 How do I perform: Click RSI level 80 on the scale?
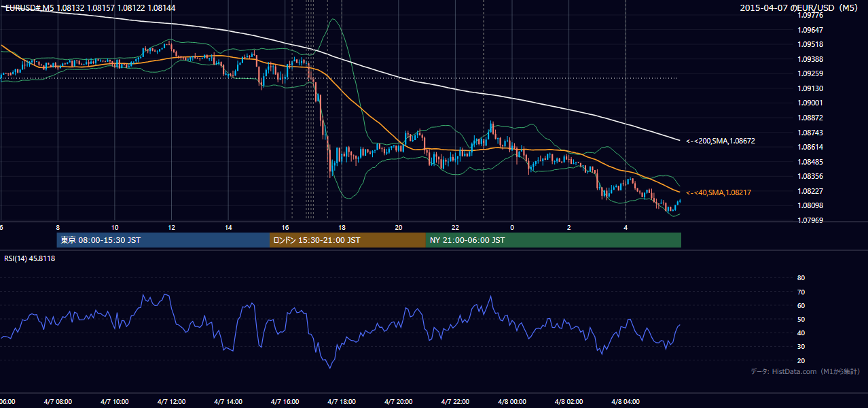[x=801, y=278]
